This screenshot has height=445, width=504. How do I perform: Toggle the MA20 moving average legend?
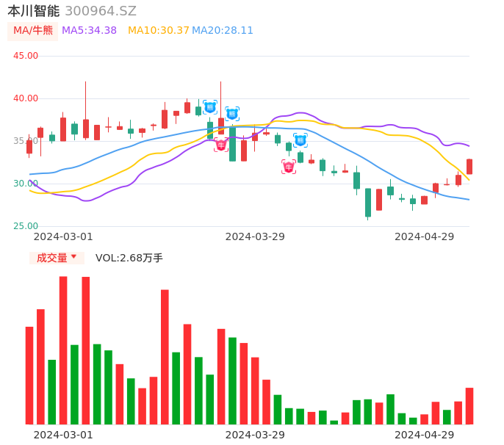click(x=223, y=30)
